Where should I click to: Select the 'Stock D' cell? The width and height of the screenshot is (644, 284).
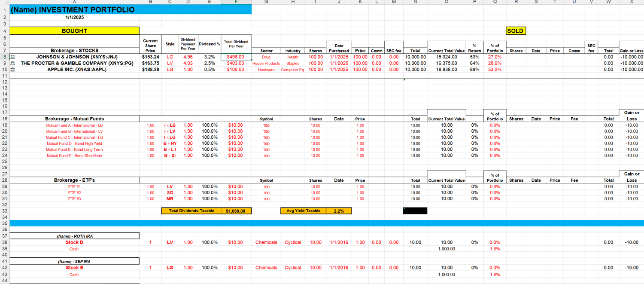point(74,242)
